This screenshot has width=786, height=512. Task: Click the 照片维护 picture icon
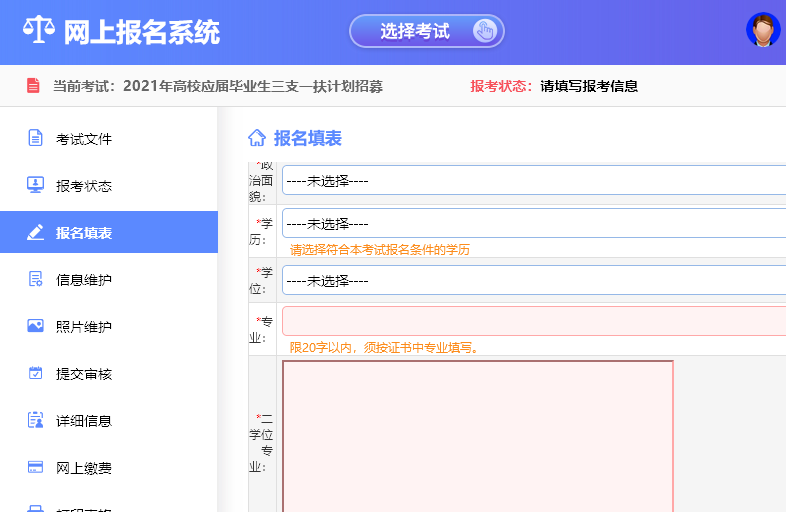point(35,326)
